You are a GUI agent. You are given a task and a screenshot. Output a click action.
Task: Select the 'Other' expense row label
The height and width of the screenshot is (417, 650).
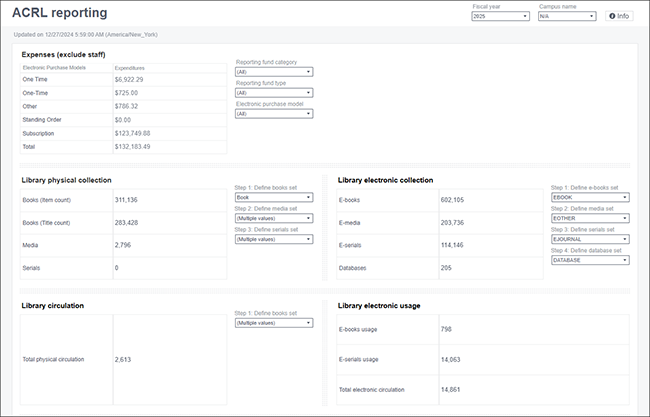point(30,107)
